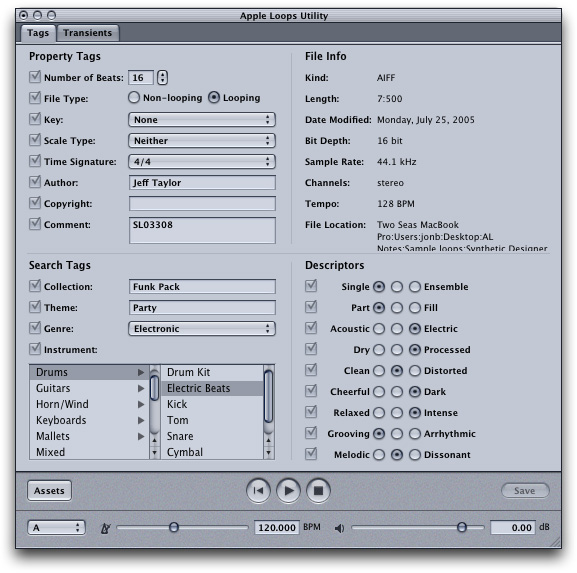Click the Collection field showing Funk Pack

click(202, 287)
